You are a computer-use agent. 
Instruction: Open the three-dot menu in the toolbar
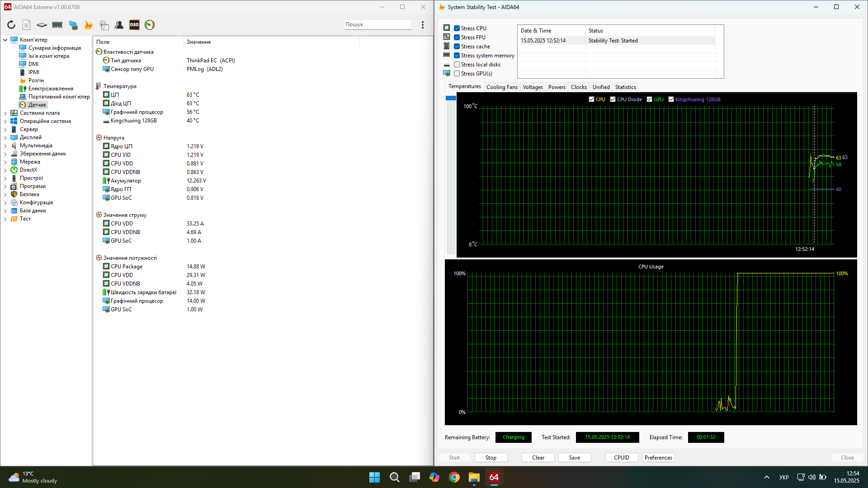click(423, 25)
